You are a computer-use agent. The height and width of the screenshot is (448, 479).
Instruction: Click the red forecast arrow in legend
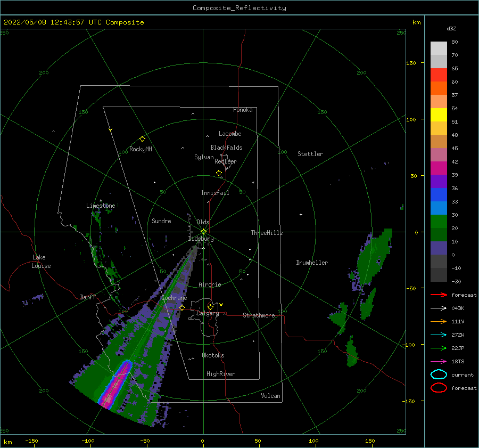pyautogui.click(x=439, y=295)
